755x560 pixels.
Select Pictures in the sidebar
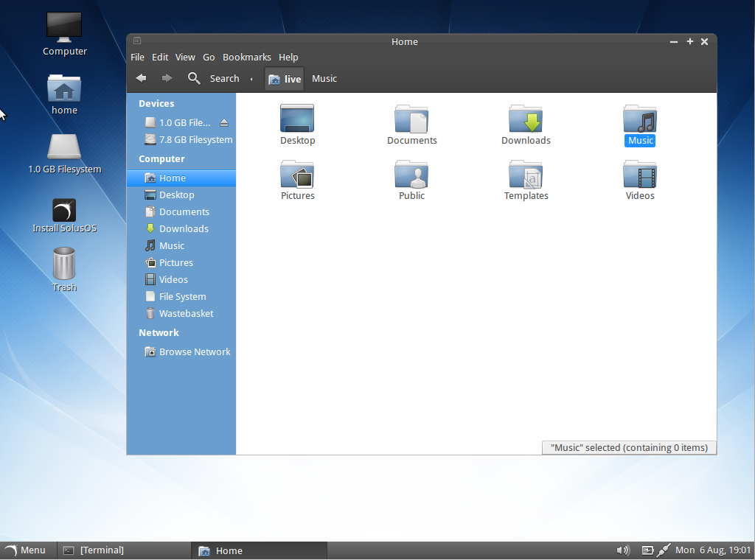coord(174,262)
